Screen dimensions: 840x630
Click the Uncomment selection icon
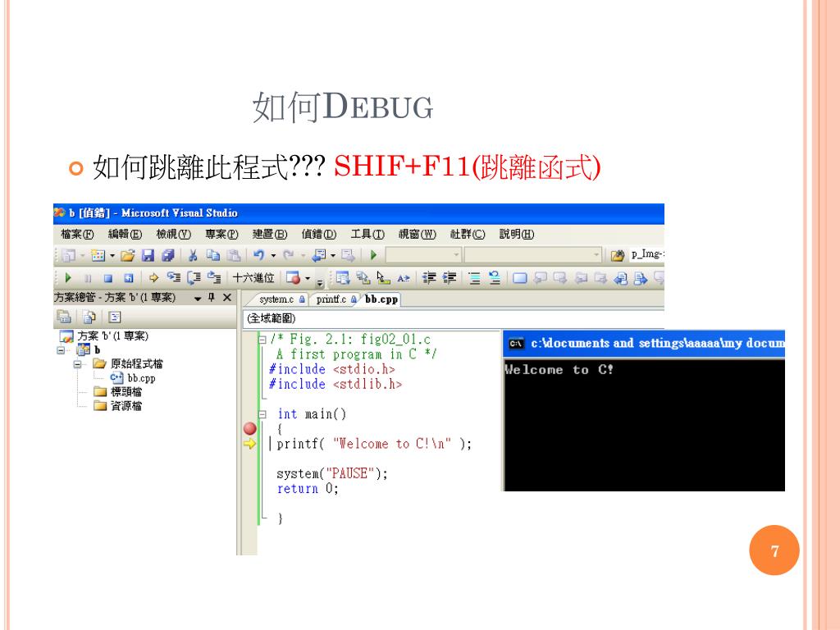494,277
